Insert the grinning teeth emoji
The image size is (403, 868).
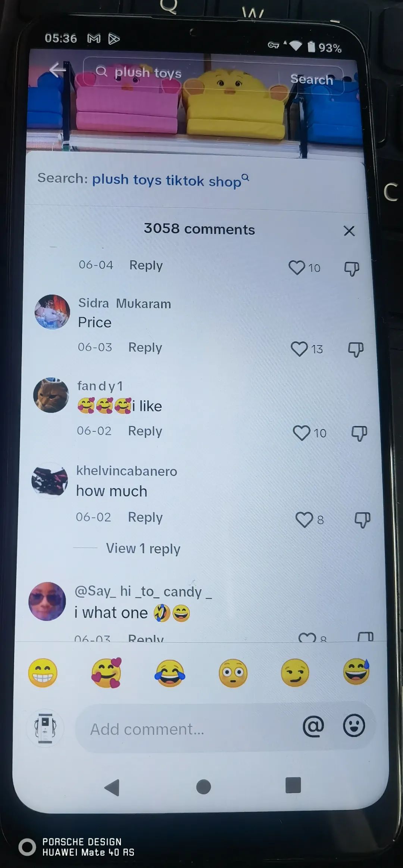point(43,673)
